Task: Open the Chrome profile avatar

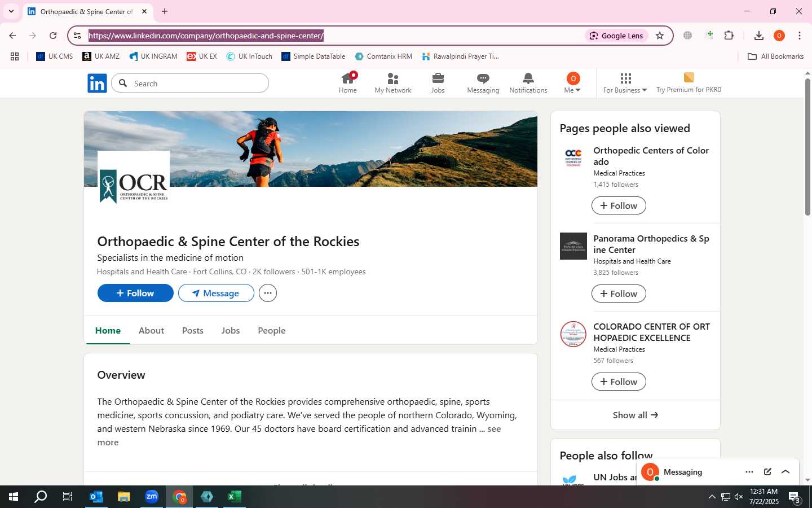Action: pyautogui.click(x=779, y=36)
